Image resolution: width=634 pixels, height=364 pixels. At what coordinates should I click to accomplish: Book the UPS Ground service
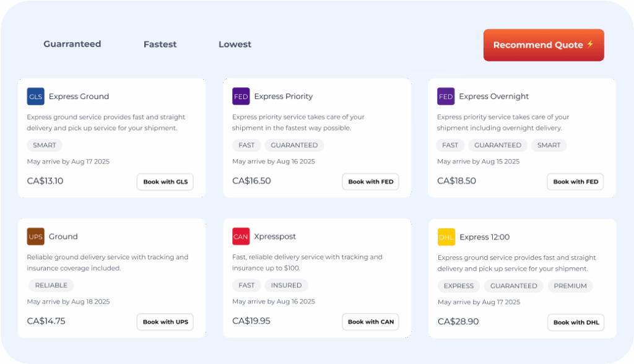click(x=165, y=322)
